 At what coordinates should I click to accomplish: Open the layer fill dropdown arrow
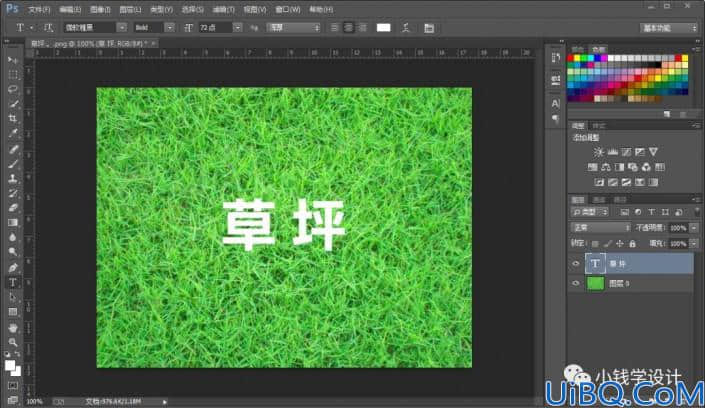click(x=694, y=244)
